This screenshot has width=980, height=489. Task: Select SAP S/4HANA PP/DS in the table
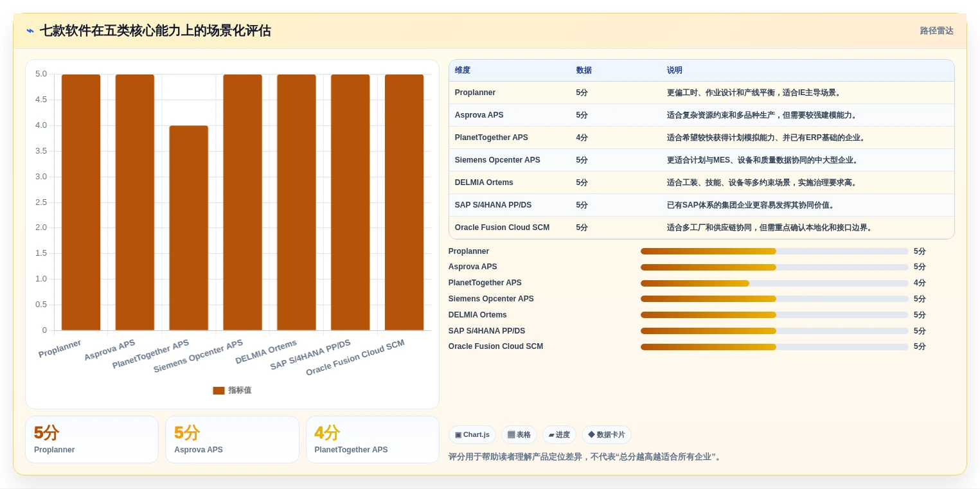click(493, 205)
